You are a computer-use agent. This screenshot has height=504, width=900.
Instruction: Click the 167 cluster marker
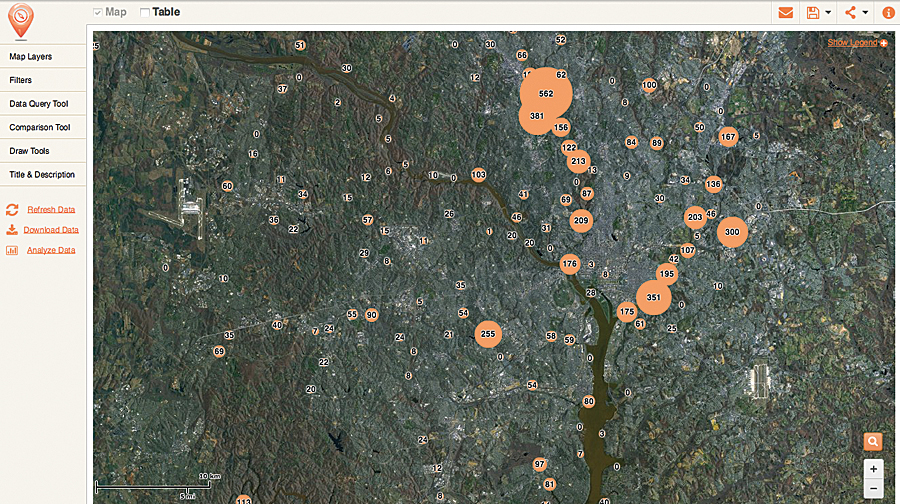728,137
